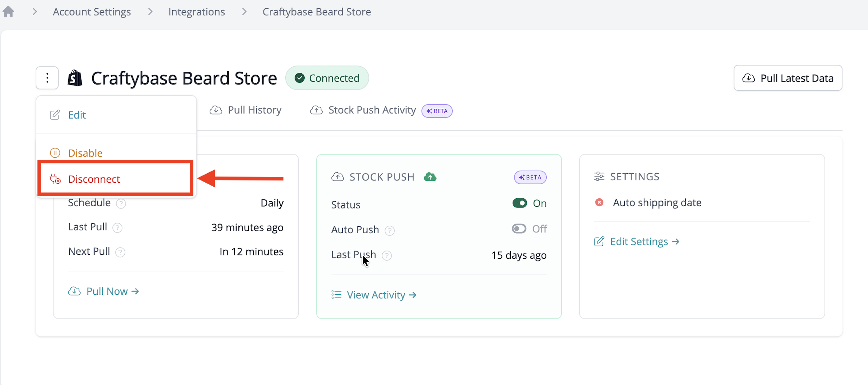Open the View Activity link
This screenshot has height=385, width=868.
(x=374, y=295)
